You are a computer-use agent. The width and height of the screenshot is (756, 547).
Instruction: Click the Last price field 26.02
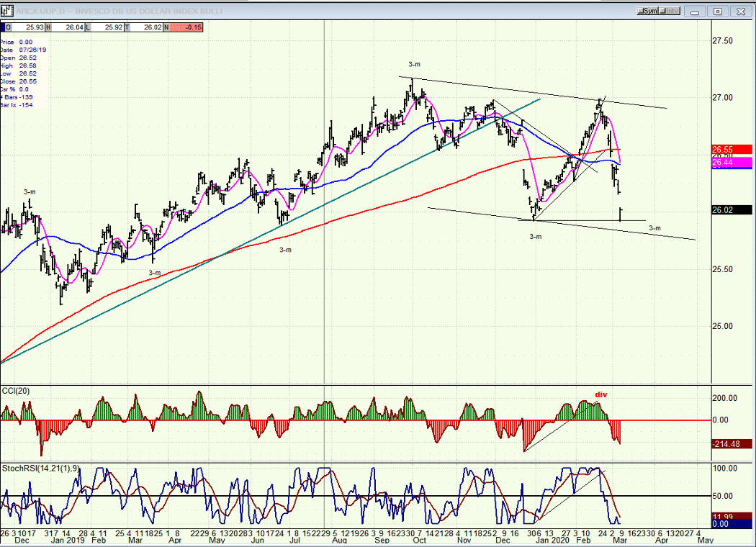point(147,27)
